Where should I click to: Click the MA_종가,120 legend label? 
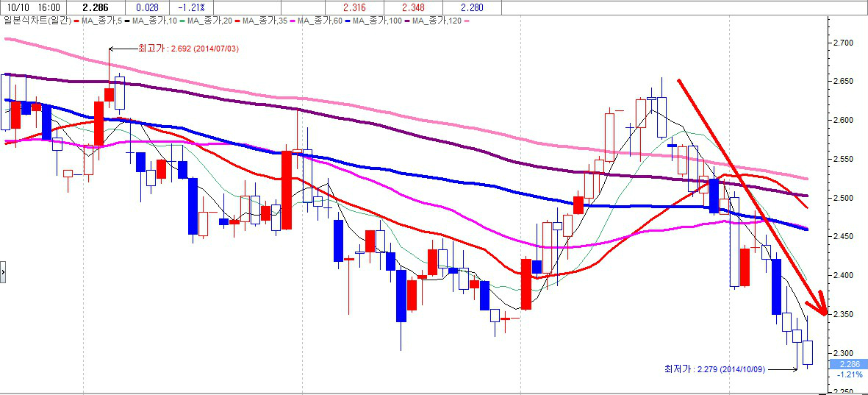pyautogui.click(x=438, y=21)
